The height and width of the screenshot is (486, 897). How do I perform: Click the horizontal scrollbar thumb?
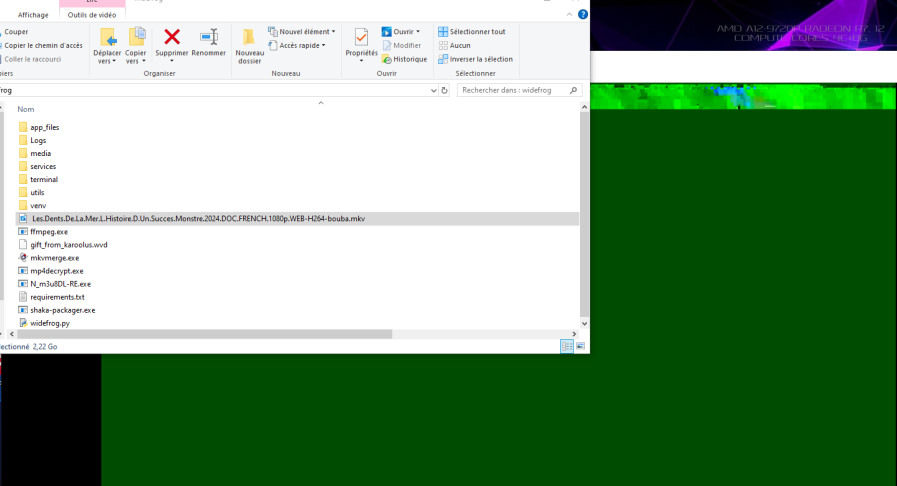[205, 334]
